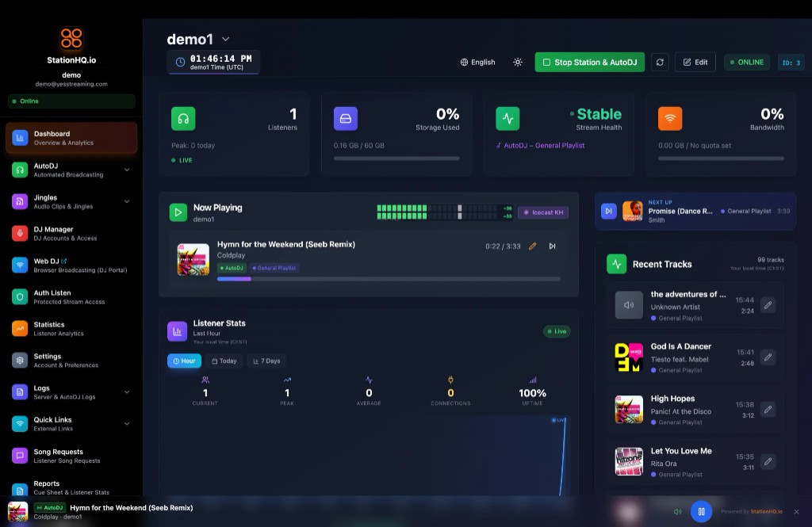This screenshot has height=527, width=812.
Task: Edit High Hopes track entry
Action: pos(768,409)
